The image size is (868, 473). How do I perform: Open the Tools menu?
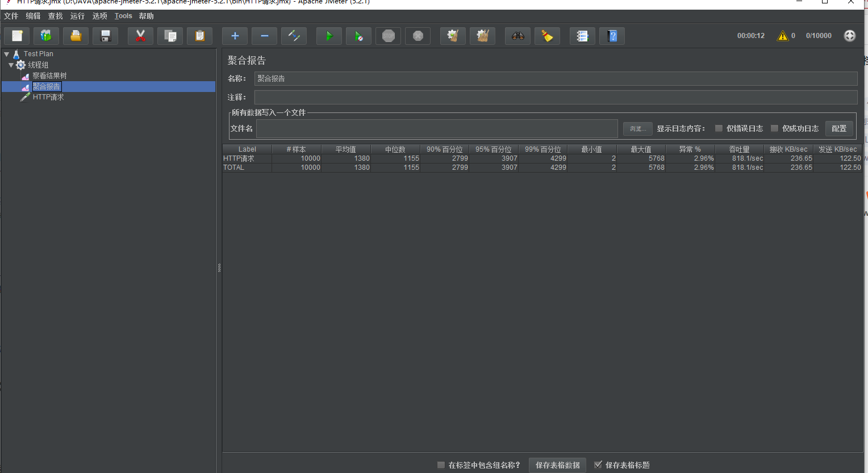[x=123, y=16]
